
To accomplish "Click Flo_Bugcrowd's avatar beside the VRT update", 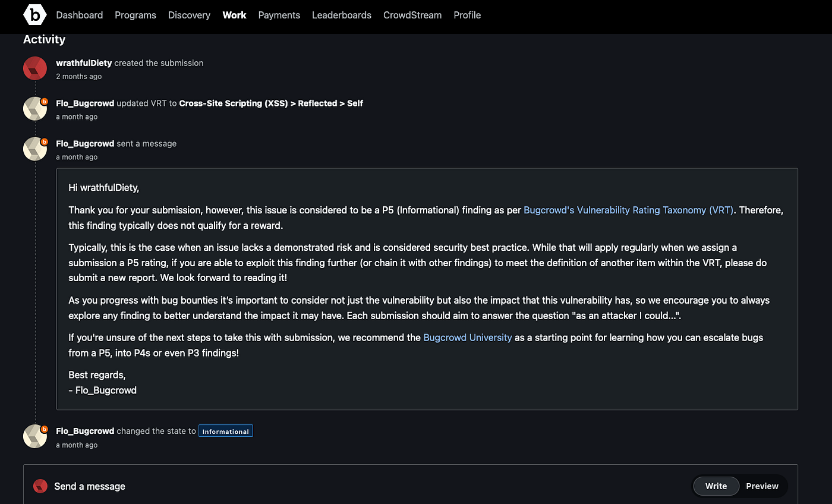I will click(35, 109).
